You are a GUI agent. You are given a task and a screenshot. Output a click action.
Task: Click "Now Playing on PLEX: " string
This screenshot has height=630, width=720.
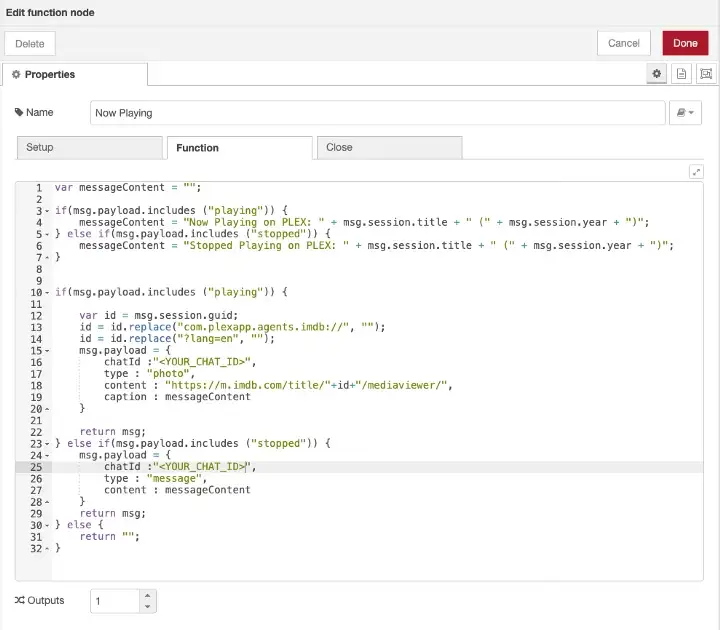(254, 222)
